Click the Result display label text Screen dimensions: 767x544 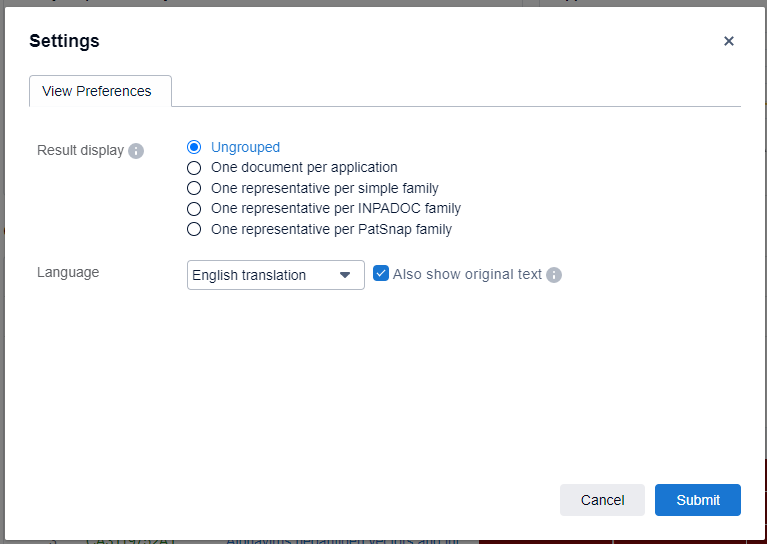point(80,150)
